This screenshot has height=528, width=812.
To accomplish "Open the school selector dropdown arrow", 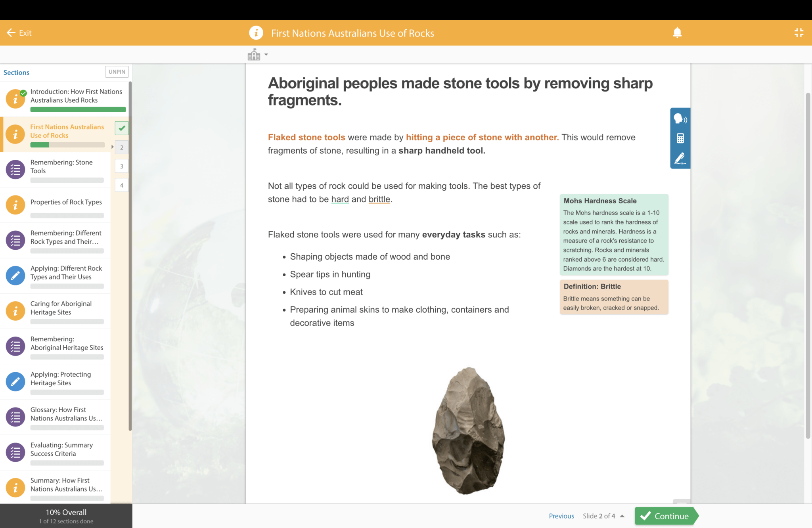I will coord(266,54).
